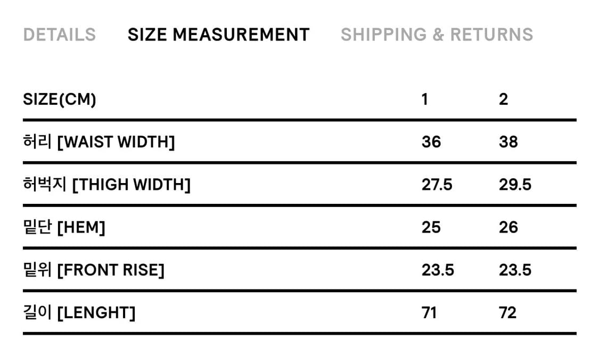Image resolution: width=599 pixels, height=364 pixels.
Task: Click the LENGHT row label
Action: click(79, 312)
